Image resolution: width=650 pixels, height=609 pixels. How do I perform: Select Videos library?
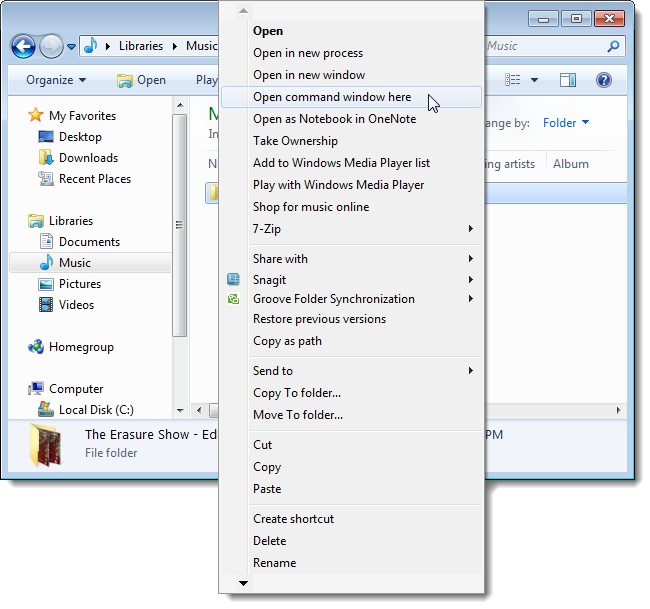pyautogui.click(x=76, y=305)
